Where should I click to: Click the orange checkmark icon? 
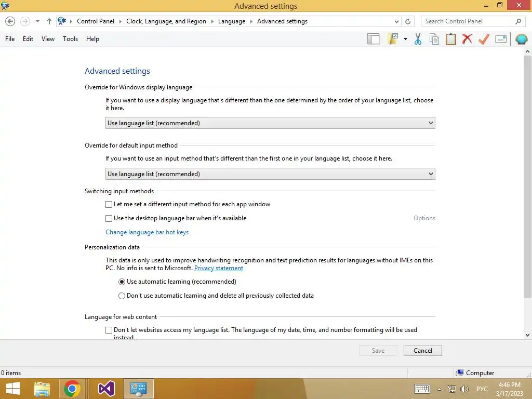click(484, 39)
